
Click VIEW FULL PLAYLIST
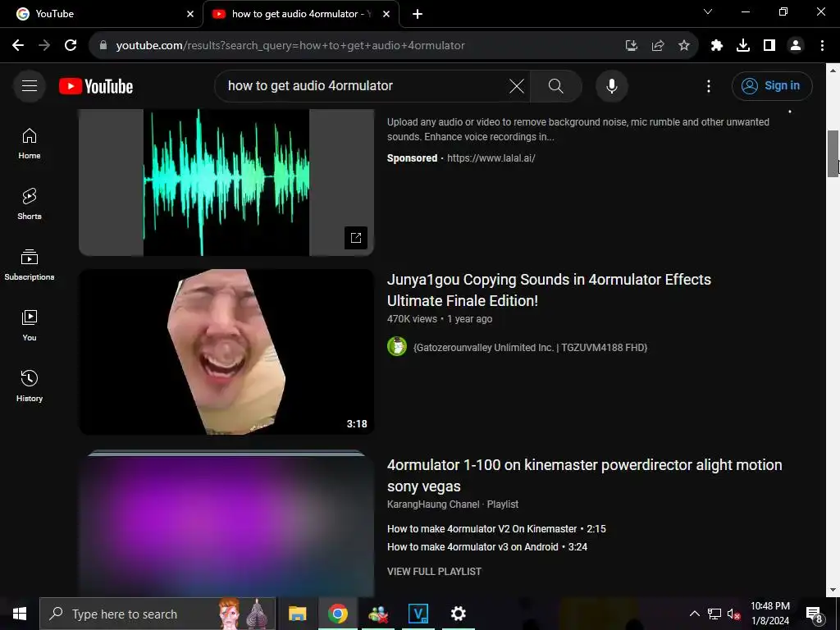pyautogui.click(x=434, y=572)
